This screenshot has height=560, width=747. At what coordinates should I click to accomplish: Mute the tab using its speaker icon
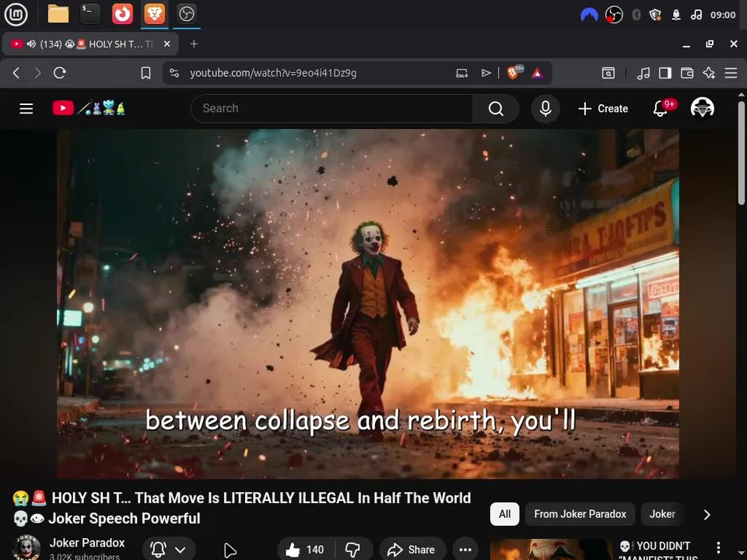[x=31, y=44]
